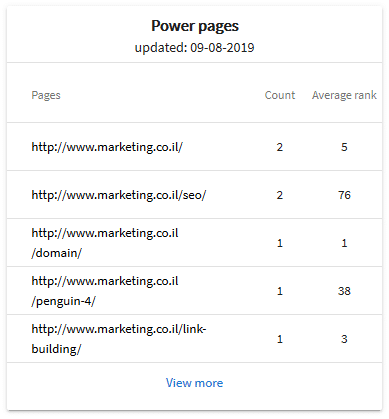Image resolution: width=389 pixels, height=419 pixels.
Task: Select count value 1 in the domain row
Action: (x=280, y=243)
